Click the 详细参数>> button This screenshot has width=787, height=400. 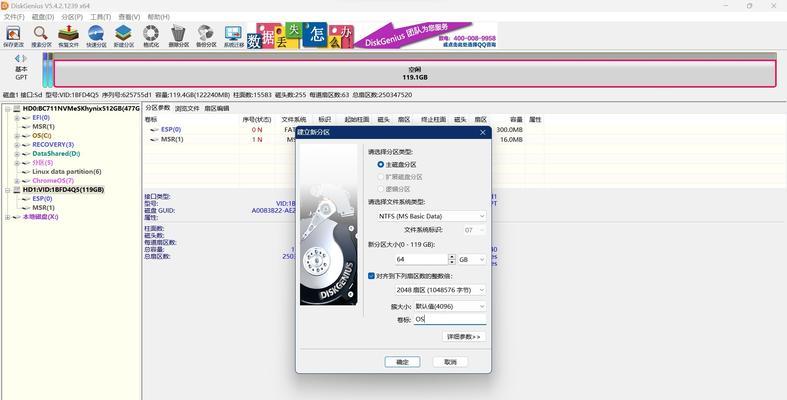click(x=464, y=336)
